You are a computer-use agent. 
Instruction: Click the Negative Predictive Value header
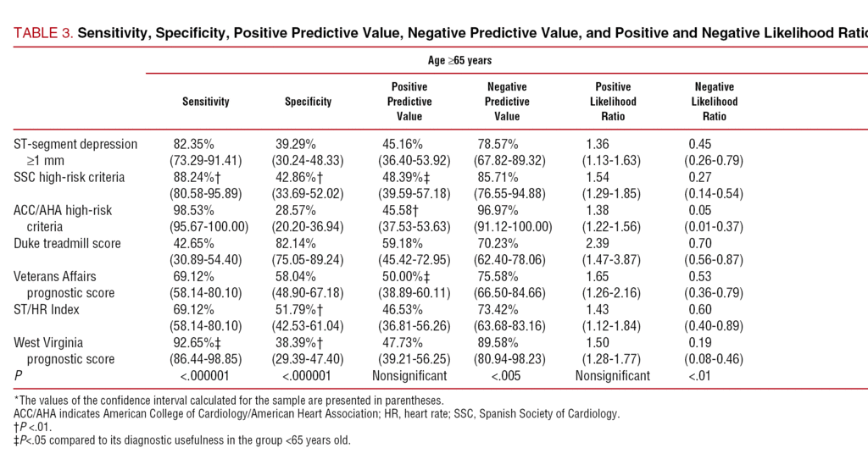[507, 102]
